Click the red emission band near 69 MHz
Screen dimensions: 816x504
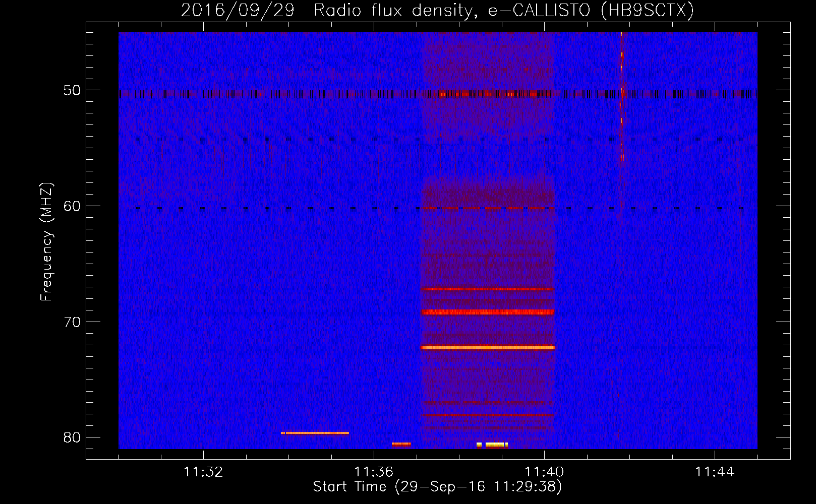pos(488,312)
